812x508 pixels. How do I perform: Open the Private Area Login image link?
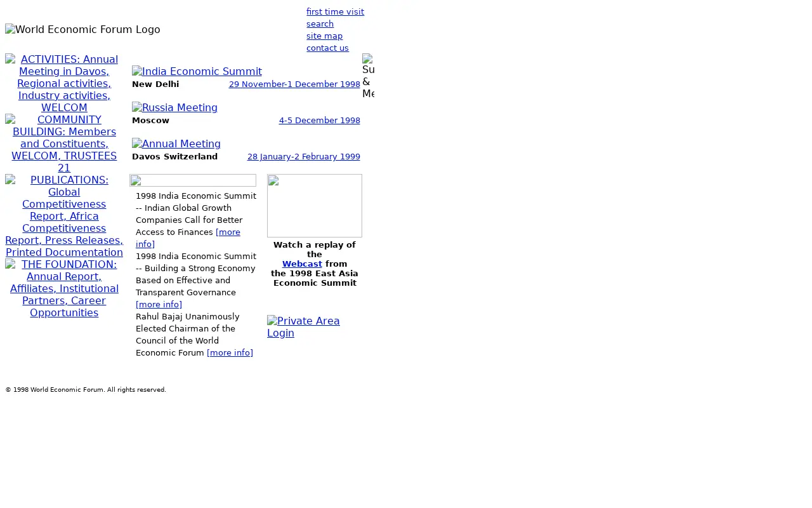[303, 327]
